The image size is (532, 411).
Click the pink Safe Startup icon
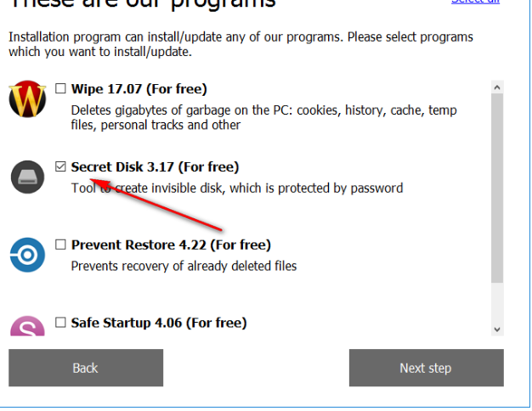click(27, 327)
